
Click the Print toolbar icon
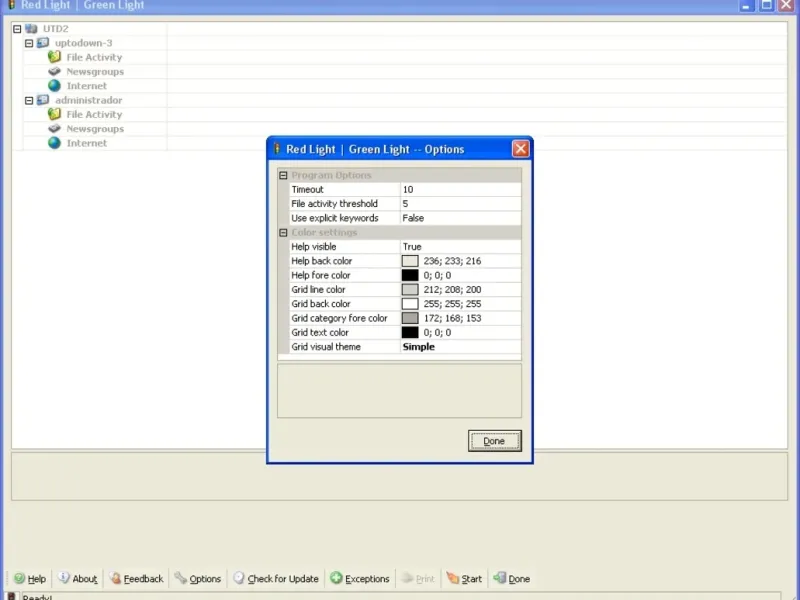coord(407,578)
